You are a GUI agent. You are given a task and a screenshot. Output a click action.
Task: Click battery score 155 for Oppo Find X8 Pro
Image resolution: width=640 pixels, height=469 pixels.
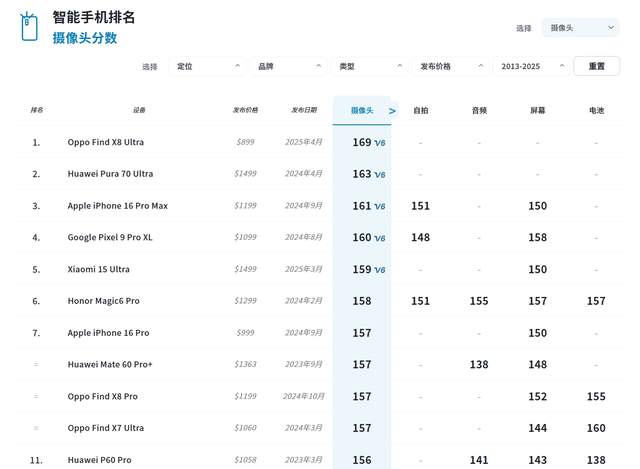(596, 396)
